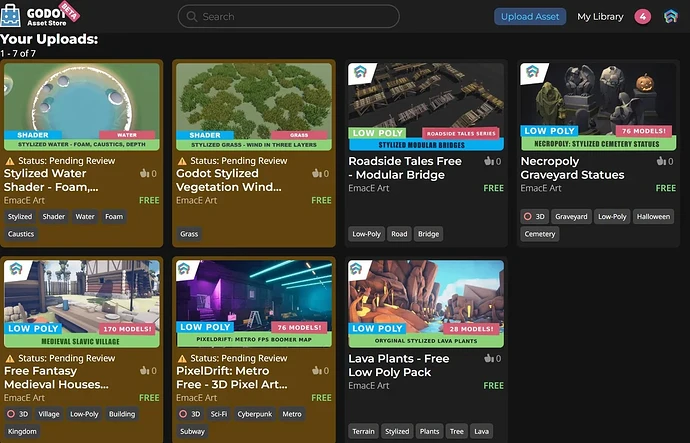Select the Stylized tag on Stylized Water Shader
Image resolution: width=690 pixels, height=443 pixels.
coord(20,216)
